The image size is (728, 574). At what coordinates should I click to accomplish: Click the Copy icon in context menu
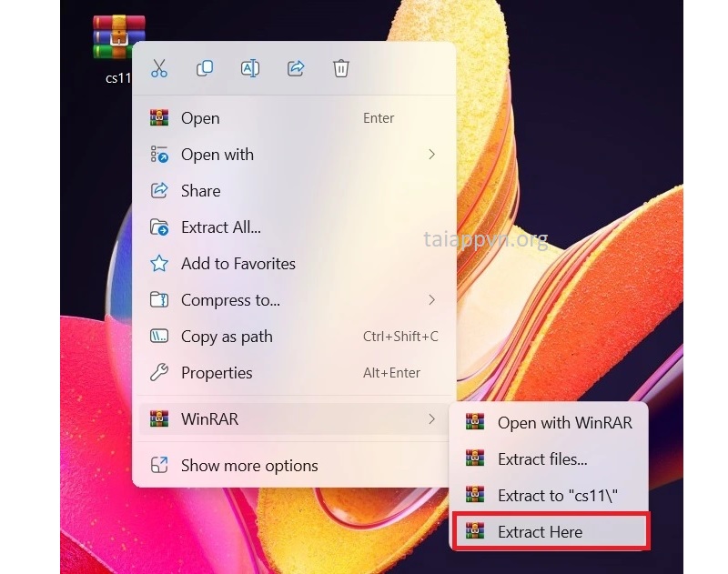[205, 68]
